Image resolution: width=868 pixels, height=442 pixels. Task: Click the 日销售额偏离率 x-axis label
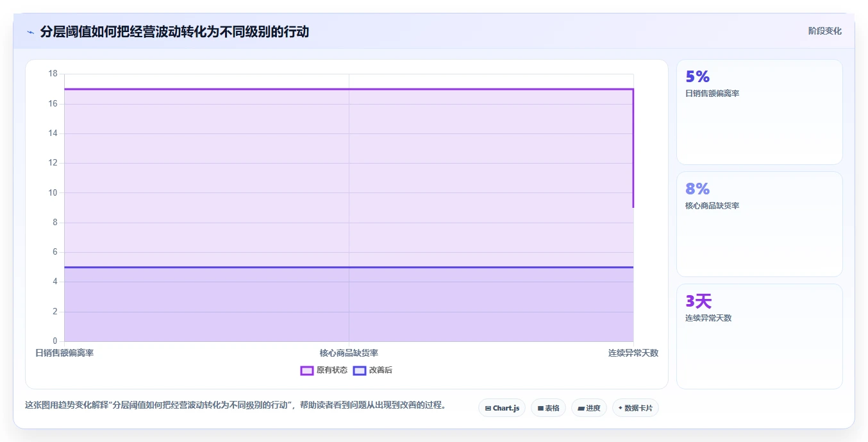click(64, 353)
